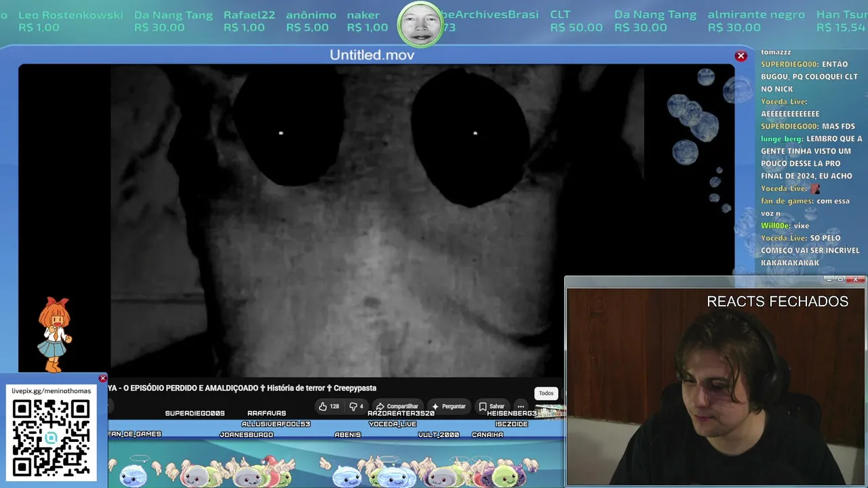Click the ISCZOIDE name tag
868x488 pixels.
pos(511,424)
